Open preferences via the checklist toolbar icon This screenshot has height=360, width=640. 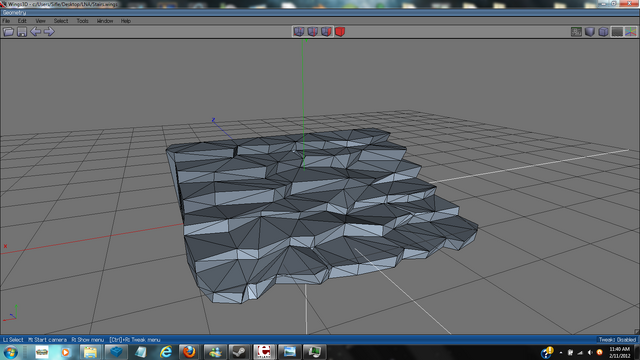point(576,31)
